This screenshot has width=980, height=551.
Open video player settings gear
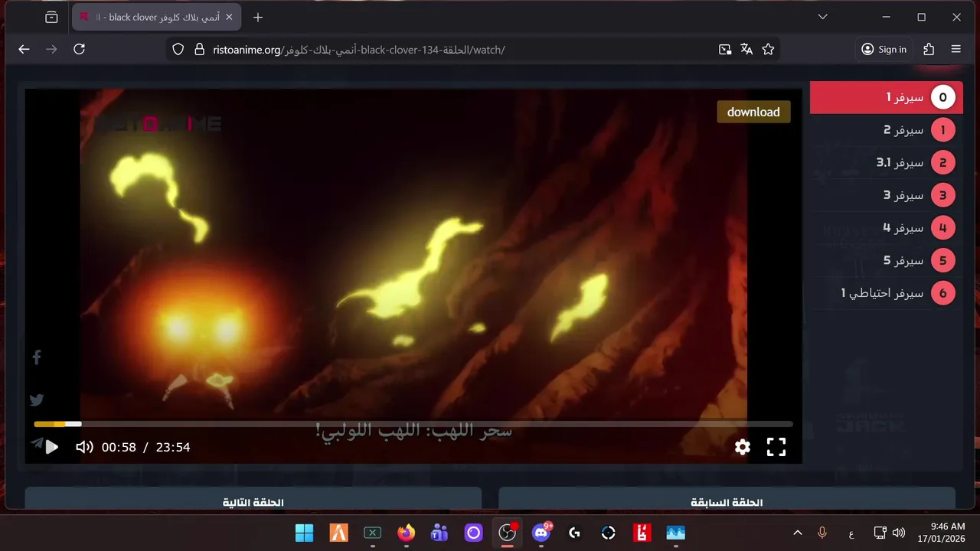[x=743, y=447]
